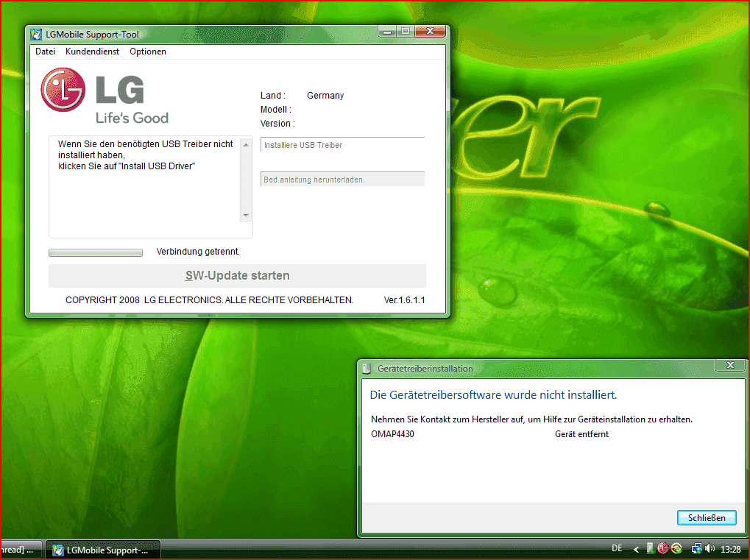
Task: Click the LG logo in the support tool
Action: coord(105,96)
